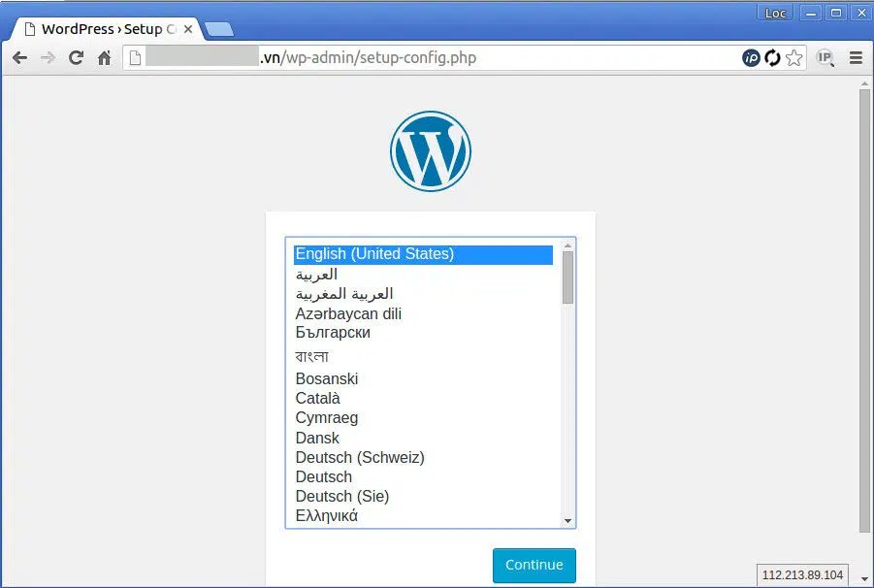This screenshot has height=588, width=874.
Task: Click the forward navigation arrow
Action: coord(48,57)
